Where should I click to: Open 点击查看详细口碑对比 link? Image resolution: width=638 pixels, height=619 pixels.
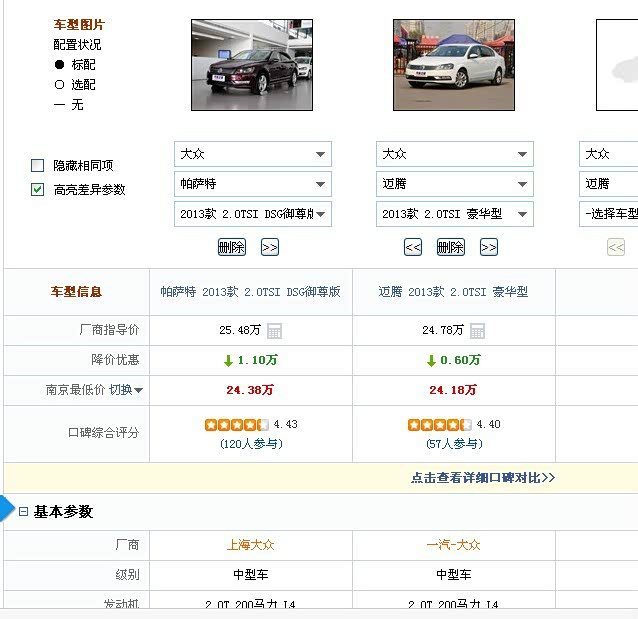click(x=483, y=478)
